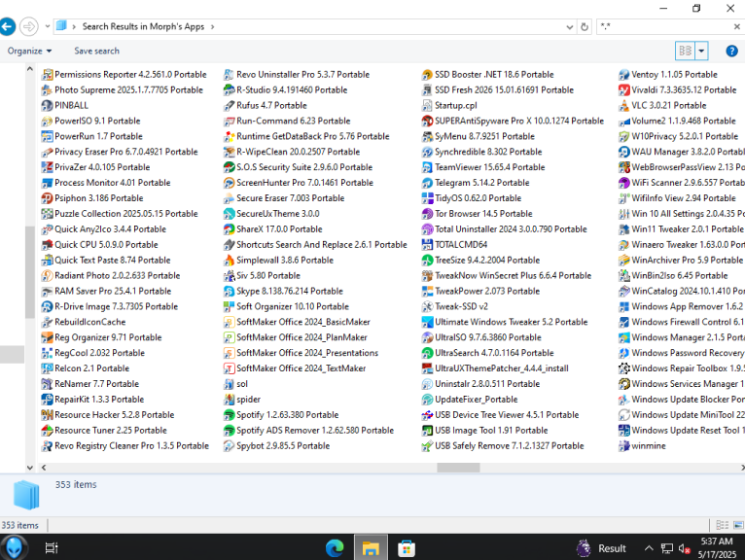This screenshot has width=745, height=560.
Task: Click the horizontal scrollbar left arrow
Action: (44, 468)
